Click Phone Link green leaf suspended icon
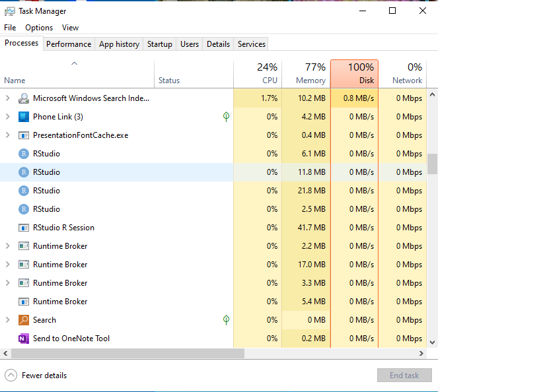Viewport: 541px width, 392px height. [x=226, y=117]
